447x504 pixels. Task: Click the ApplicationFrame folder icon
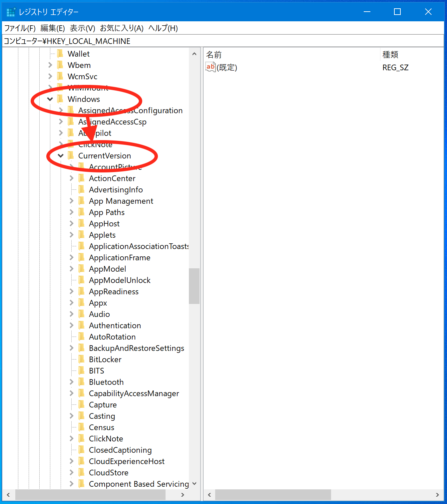(82, 257)
